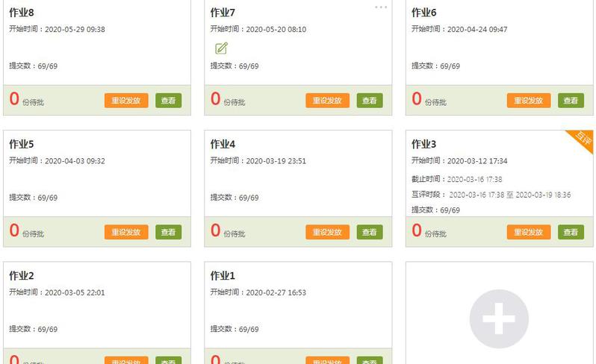Image resolution: width=596 pixels, height=364 pixels.
Task: Click the 查看 button for 作业5
Action: coord(168,232)
